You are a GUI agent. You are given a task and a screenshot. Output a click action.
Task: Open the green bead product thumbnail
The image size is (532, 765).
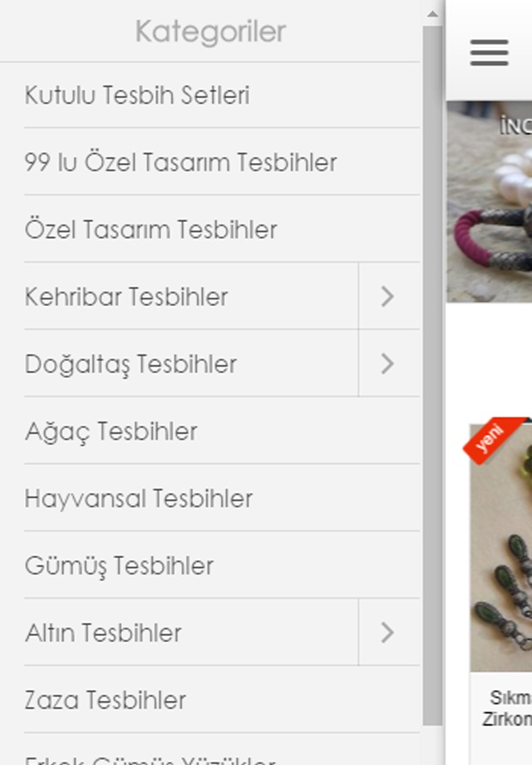tap(500, 547)
